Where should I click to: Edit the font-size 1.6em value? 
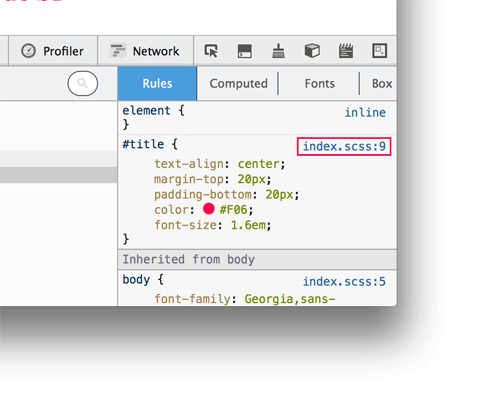[248, 225]
